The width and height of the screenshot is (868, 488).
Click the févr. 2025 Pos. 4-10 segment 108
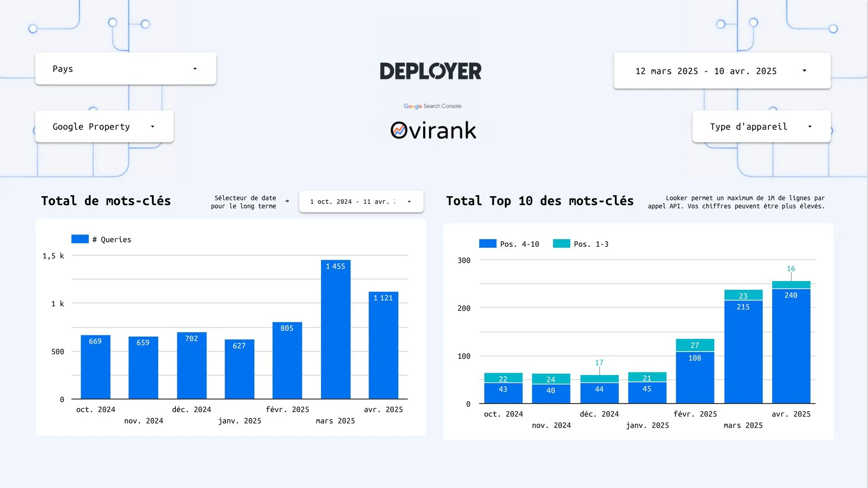coord(695,378)
